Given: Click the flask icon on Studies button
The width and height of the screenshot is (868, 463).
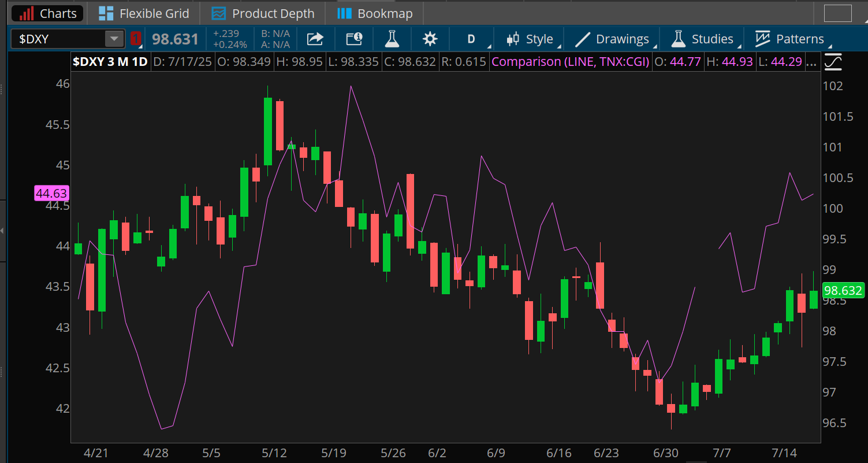Looking at the screenshot, I should pos(678,39).
